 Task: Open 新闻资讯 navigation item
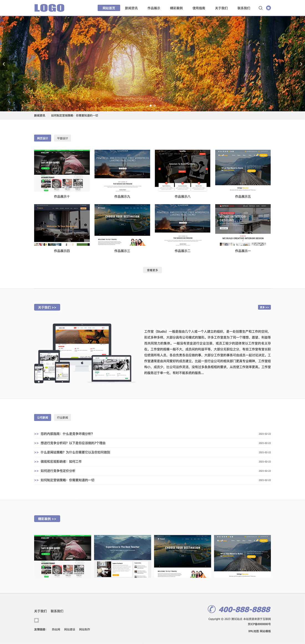point(131,8)
